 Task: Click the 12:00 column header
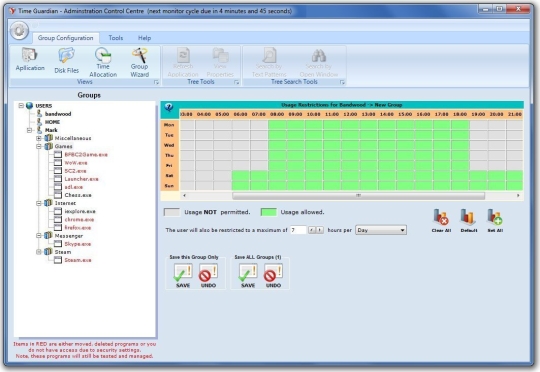pos(350,114)
